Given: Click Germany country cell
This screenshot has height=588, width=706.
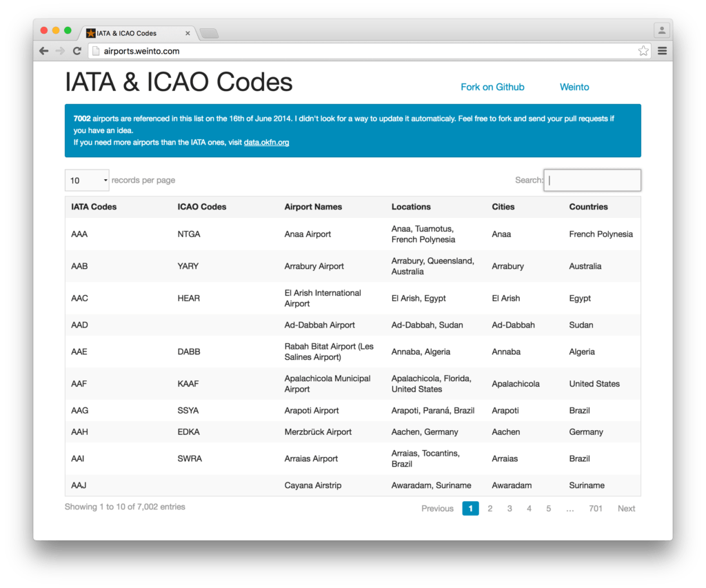Looking at the screenshot, I should click(x=586, y=432).
